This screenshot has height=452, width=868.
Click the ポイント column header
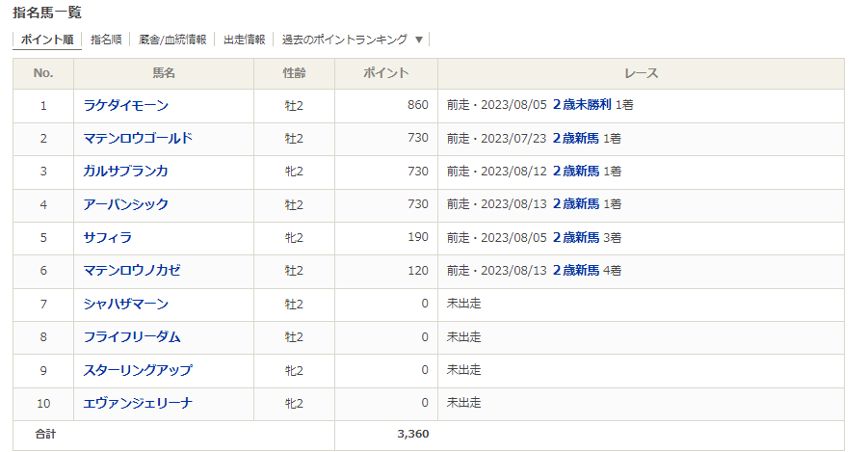[x=385, y=73]
